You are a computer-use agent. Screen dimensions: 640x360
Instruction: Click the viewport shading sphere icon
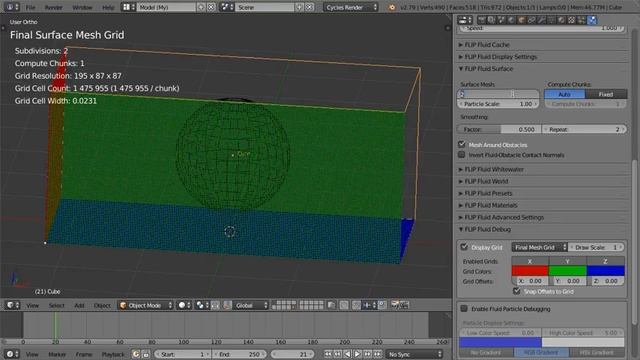click(184, 305)
